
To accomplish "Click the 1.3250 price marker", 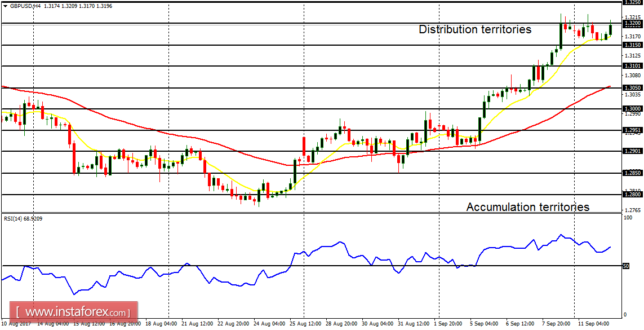I will (x=634, y=3).
